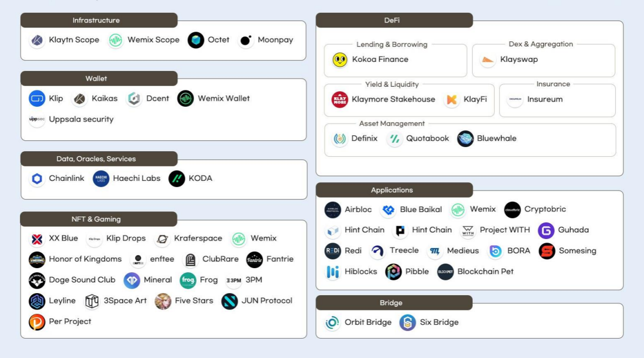Click the Haechi Labs round icon
The image size is (644, 358).
point(101,178)
